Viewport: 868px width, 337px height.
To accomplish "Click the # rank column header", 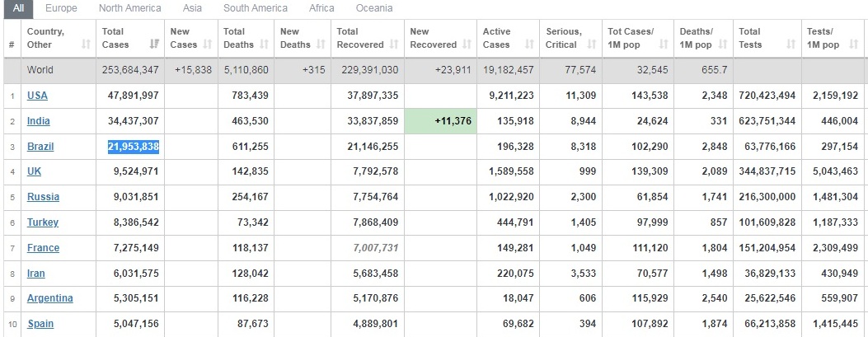I will (x=12, y=44).
